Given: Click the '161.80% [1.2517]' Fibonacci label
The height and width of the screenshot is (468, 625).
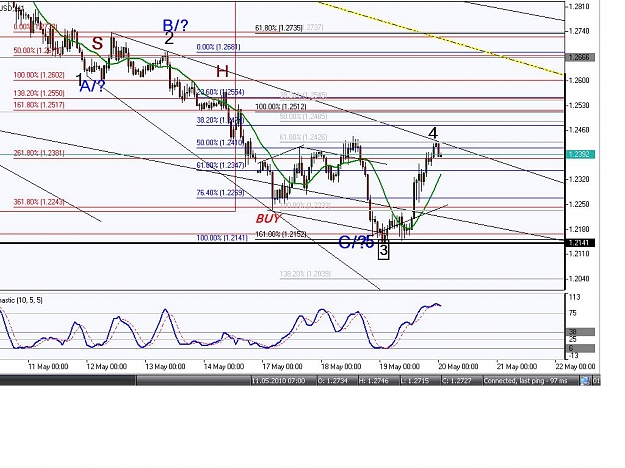Looking at the screenshot, I should pyautogui.click(x=39, y=105).
